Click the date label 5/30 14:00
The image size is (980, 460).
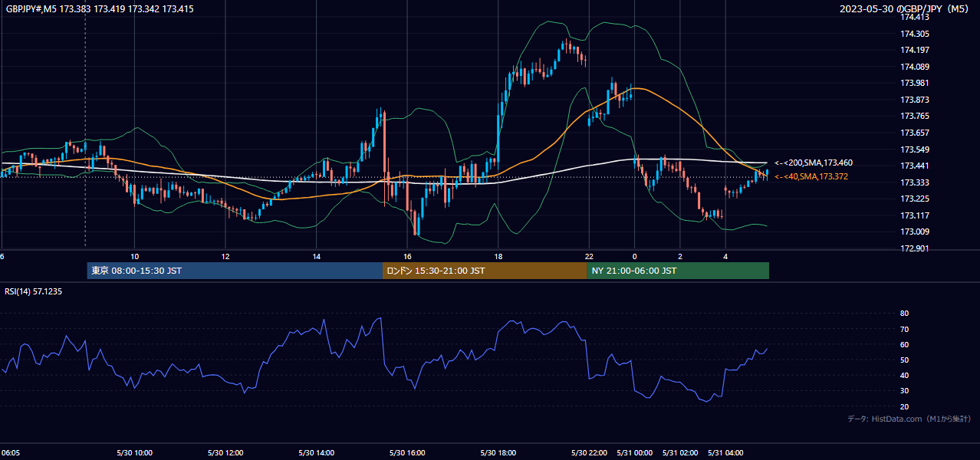316,453
